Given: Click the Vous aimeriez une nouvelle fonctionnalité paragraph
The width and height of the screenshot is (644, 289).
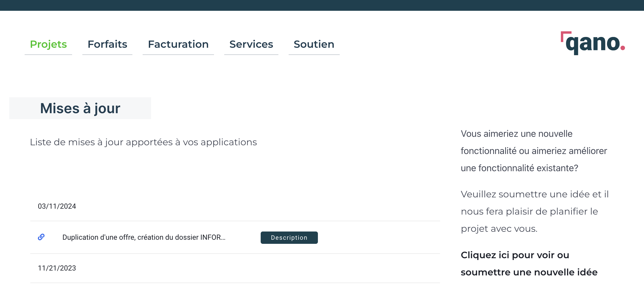Looking at the screenshot, I should (x=534, y=151).
